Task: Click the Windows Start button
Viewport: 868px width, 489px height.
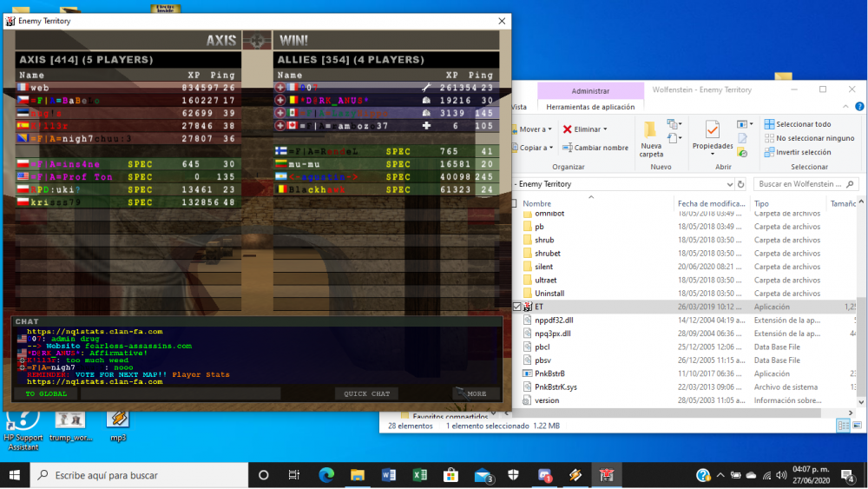Action: pos(15,475)
